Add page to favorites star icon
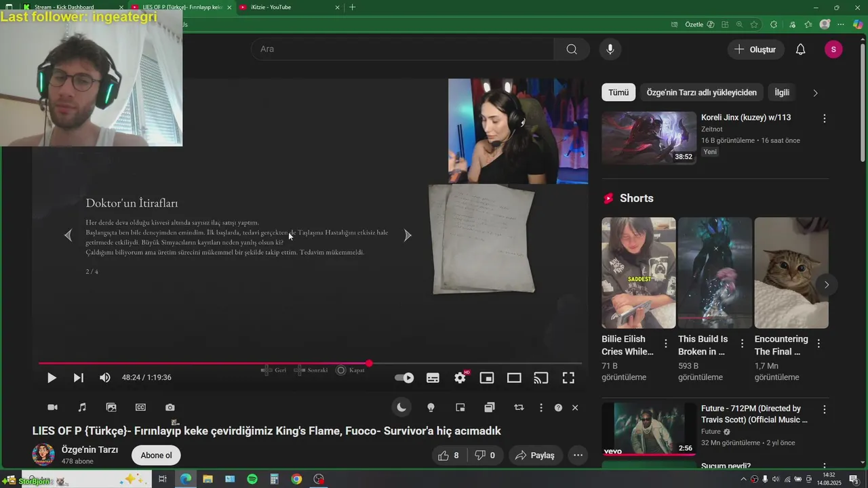 click(754, 24)
